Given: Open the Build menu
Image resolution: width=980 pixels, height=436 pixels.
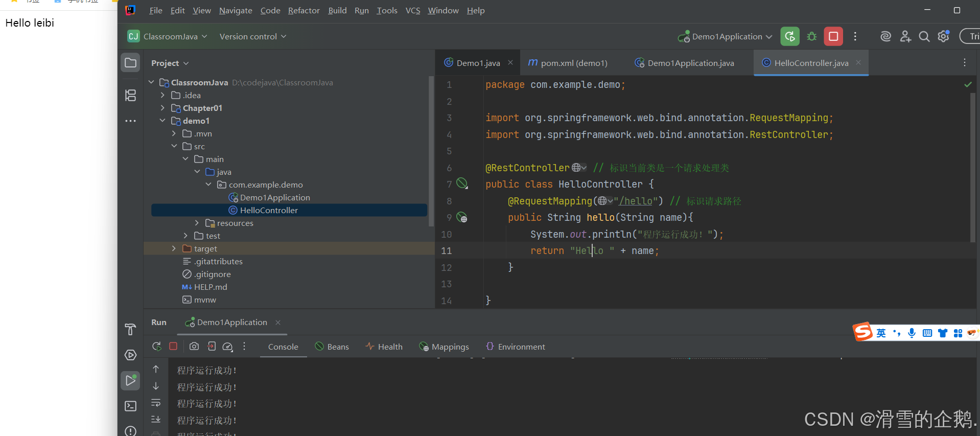Looking at the screenshot, I should point(337,10).
